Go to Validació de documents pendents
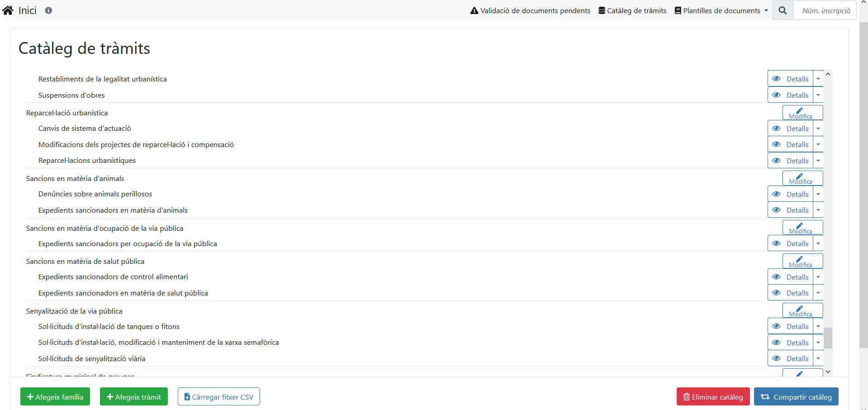The width and height of the screenshot is (868, 410). click(x=530, y=10)
